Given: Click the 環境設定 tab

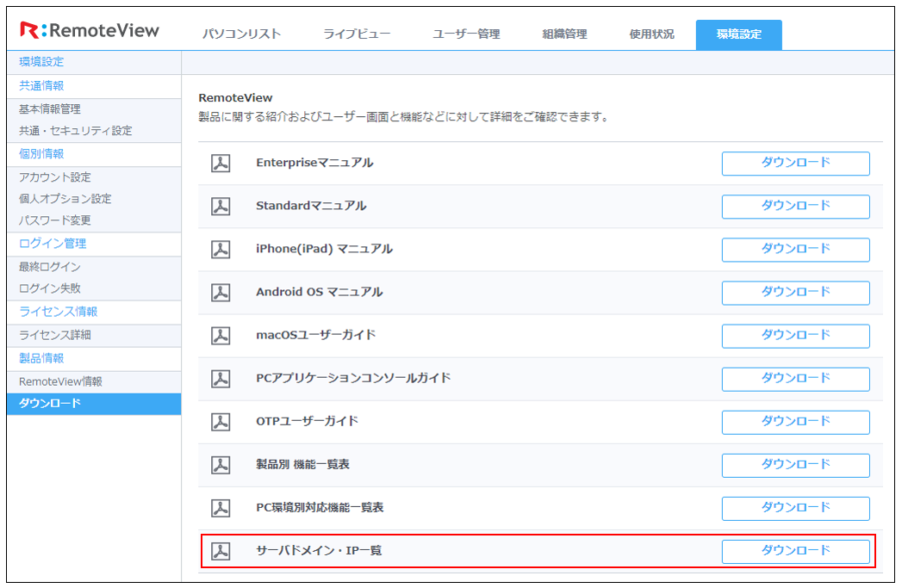Looking at the screenshot, I should click(738, 34).
